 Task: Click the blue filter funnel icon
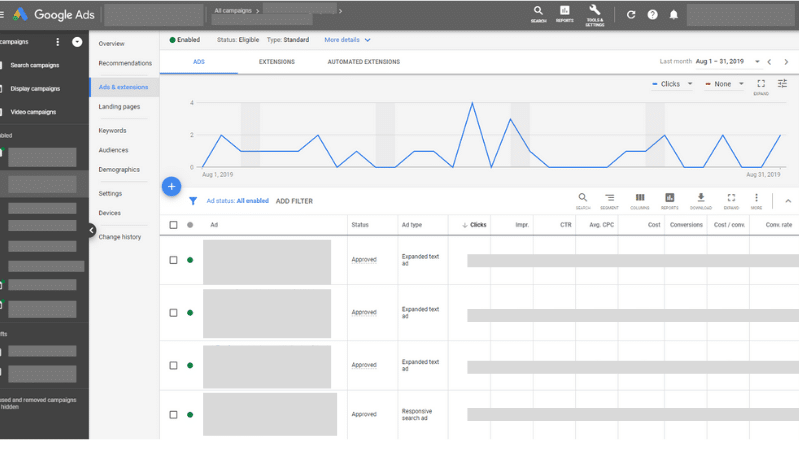pos(193,201)
